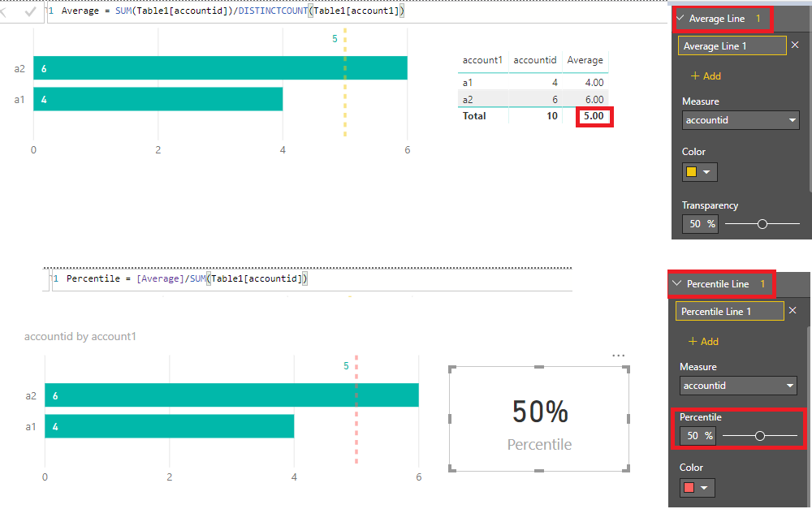The image size is (812, 509).
Task: Click inside the Average measure formula bar
Action: [x=357, y=11]
